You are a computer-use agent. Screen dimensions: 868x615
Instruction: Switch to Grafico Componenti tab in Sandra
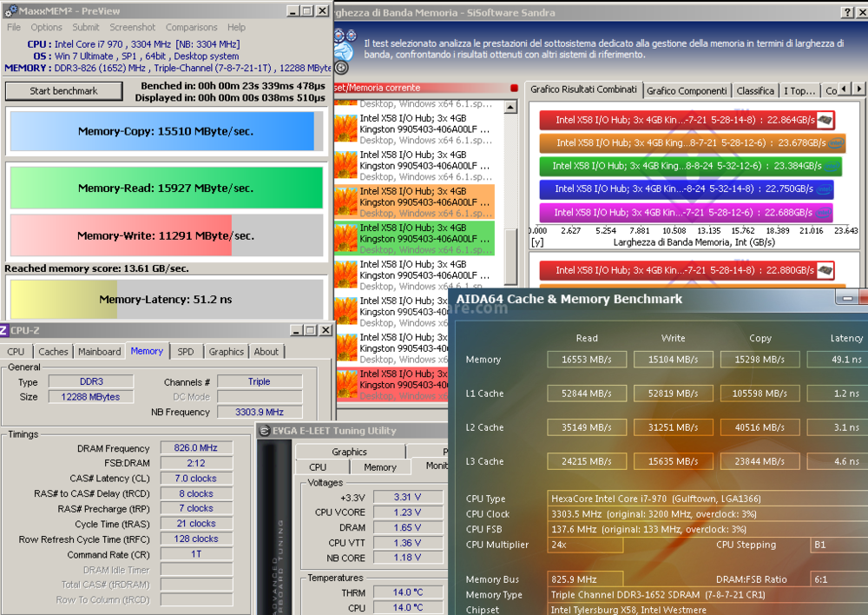tap(687, 91)
